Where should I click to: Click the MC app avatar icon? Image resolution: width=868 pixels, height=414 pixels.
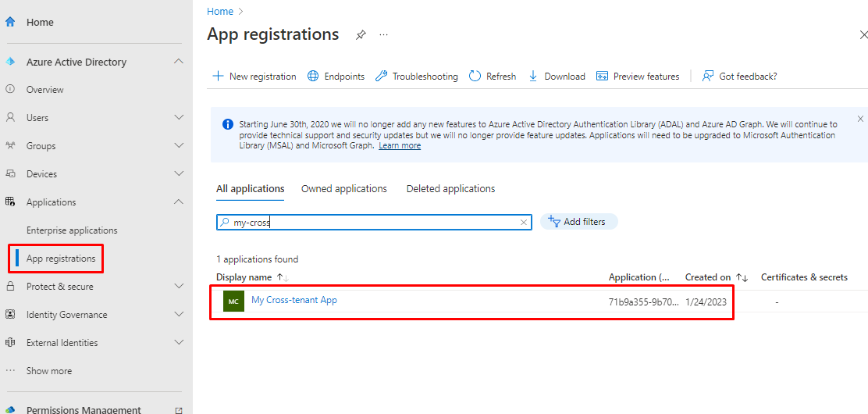[x=233, y=301]
